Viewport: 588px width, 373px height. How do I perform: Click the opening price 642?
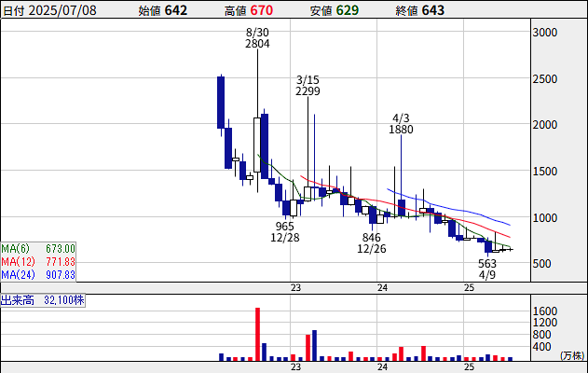click(175, 10)
